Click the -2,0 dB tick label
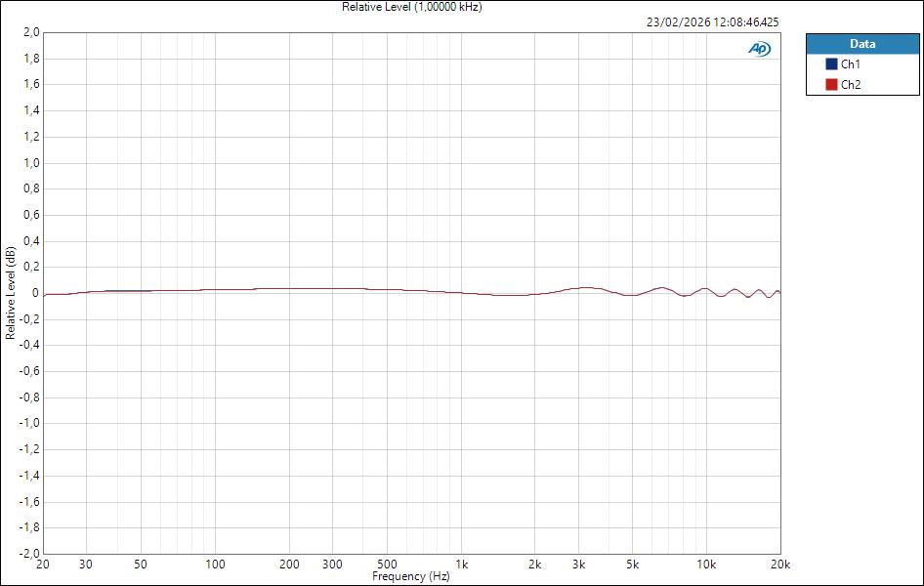 click(x=29, y=552)
